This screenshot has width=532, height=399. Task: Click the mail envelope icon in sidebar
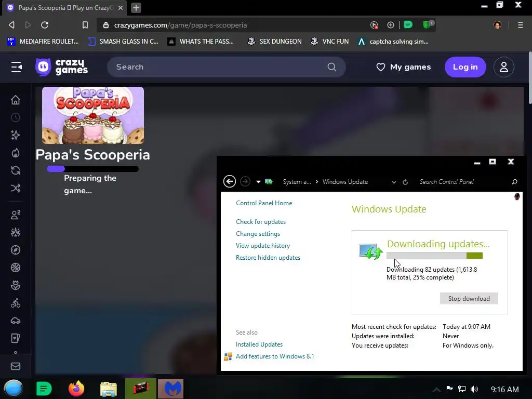click(x=15, y=366)
